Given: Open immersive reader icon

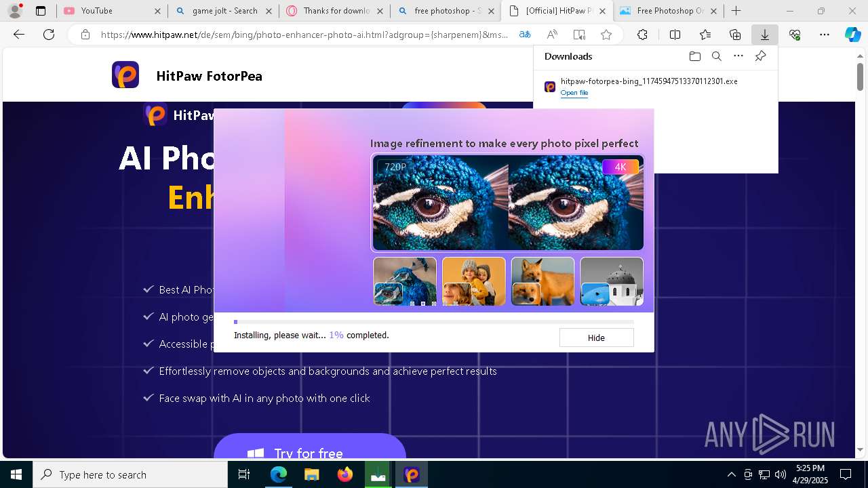Looking at the screenshot, I should (x=579, y=35).
